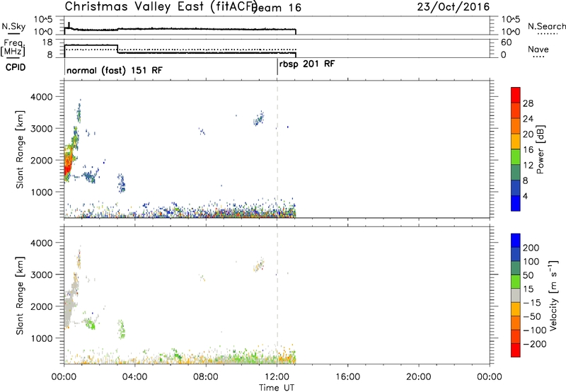Click 'Slant Range [km]' label of velocity panel
Image resolution: width=566 pixels, height=392 pixels.
click(20, 296)
